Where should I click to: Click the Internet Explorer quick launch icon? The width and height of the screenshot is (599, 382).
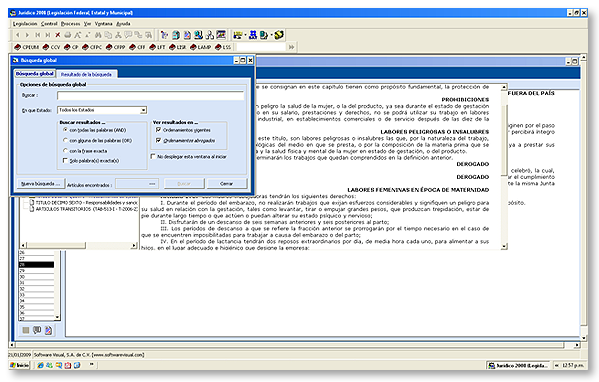pos(40,365)
